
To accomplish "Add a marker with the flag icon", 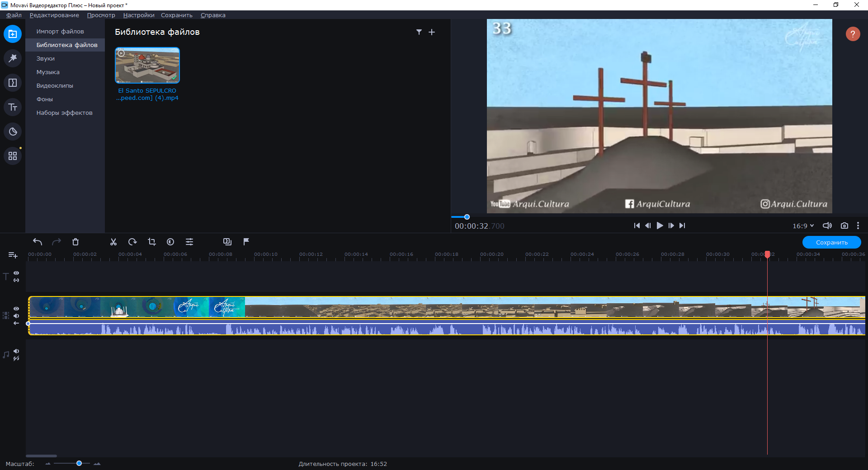I will tap(246, 242).
